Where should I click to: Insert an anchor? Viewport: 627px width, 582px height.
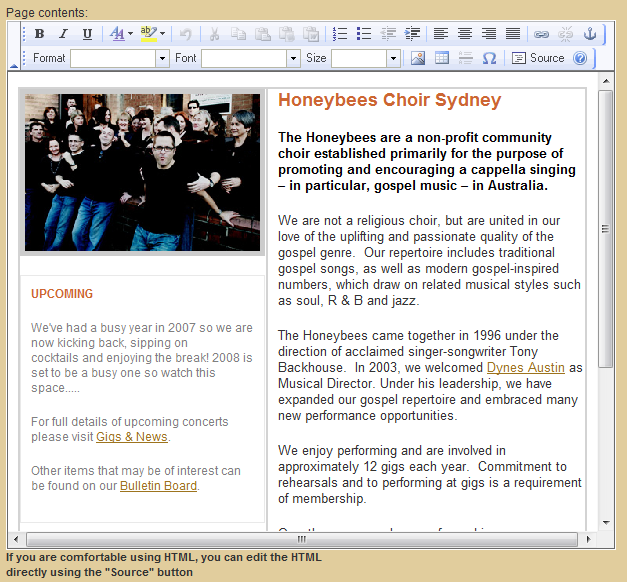point(590,34)
